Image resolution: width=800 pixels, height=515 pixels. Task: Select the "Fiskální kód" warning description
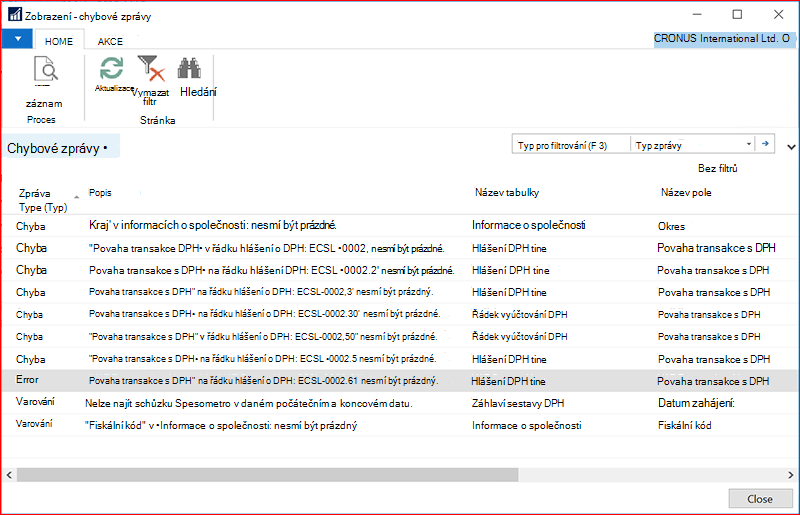pyautogui.click(x=221, y=425)
